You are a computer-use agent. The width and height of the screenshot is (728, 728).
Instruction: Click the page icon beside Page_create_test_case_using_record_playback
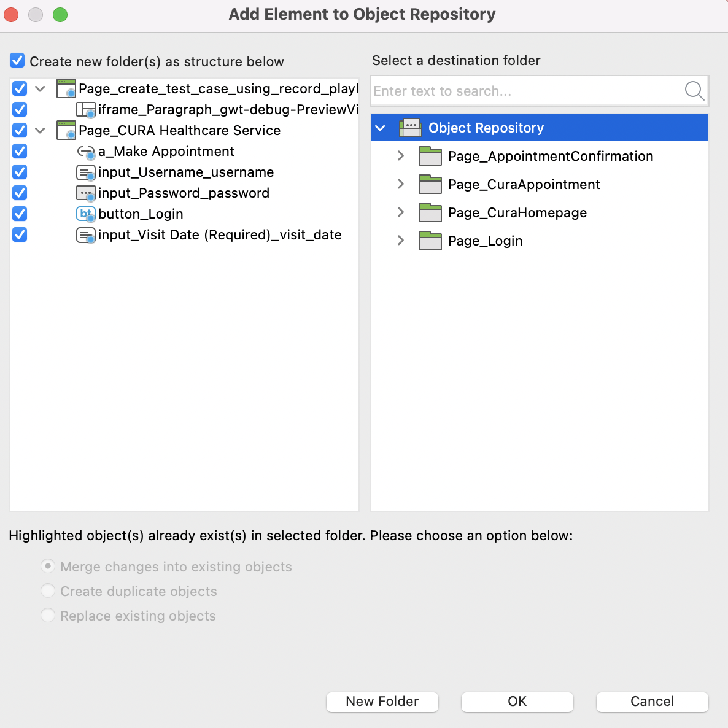(65, 88)
